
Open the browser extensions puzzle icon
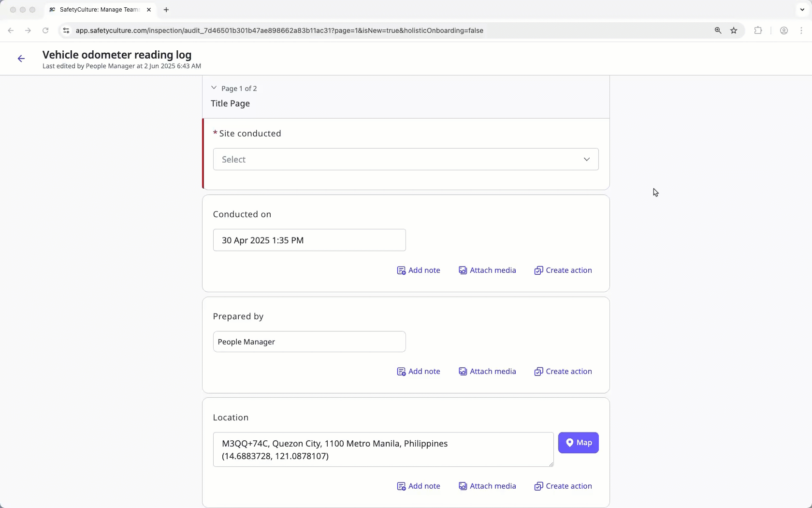(758, 30)
